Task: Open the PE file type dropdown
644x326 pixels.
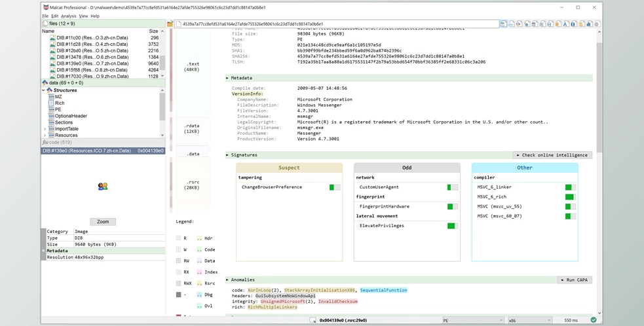Action: (473, 320)
